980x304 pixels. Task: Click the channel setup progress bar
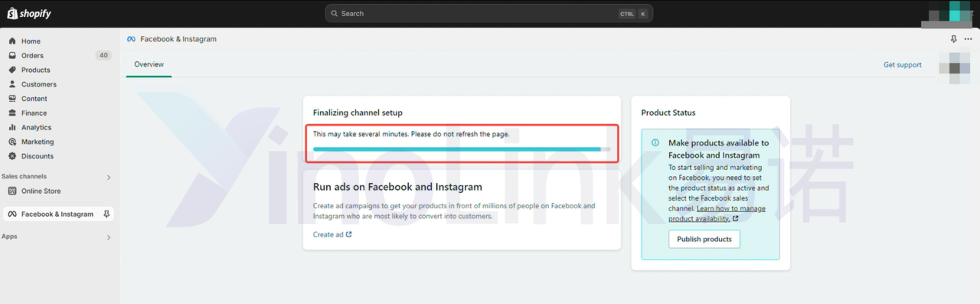point(462,149)
